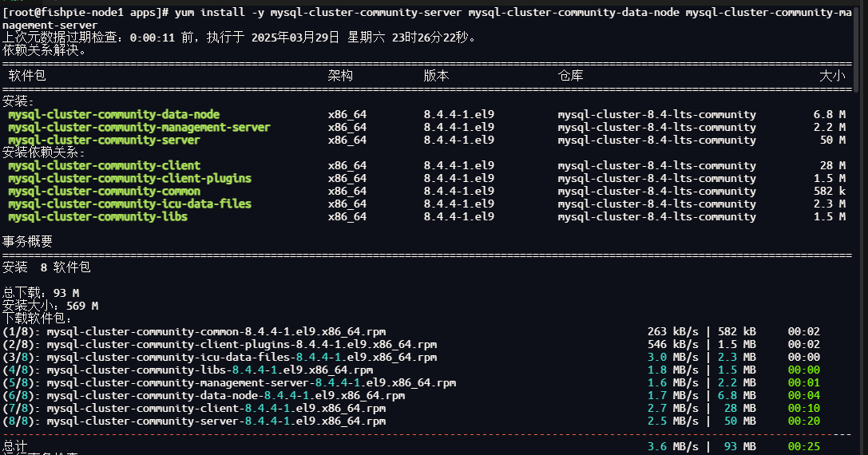868x455 pixels.
Task: Click the '安装大小: 569 M' line
Action: (x=50, y=306)
